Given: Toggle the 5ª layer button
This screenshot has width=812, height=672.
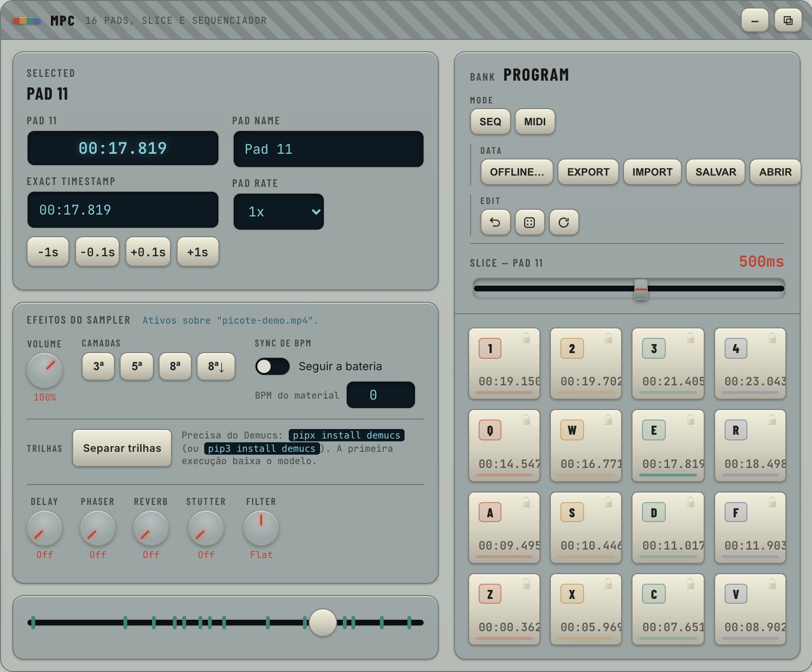Looking at the screenshot, I should point(137,366).
